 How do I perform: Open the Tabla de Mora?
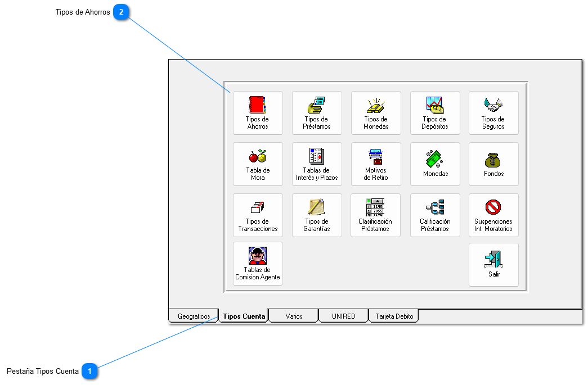258,164
